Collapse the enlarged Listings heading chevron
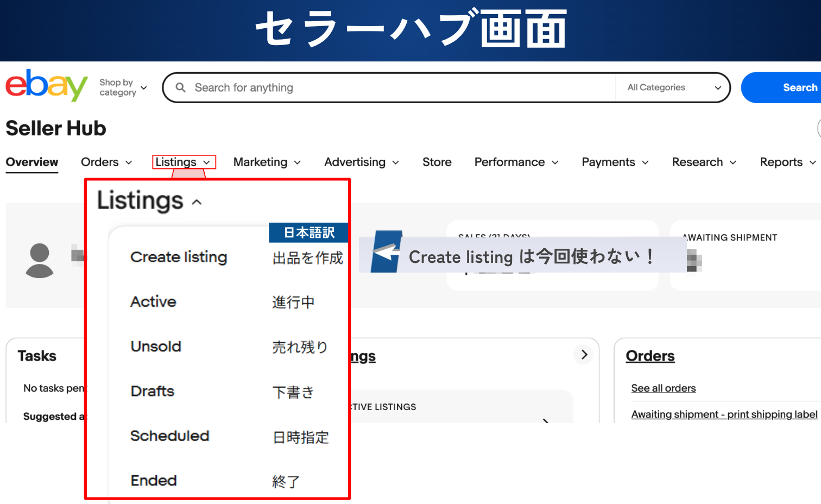The height and width of the screenshot is (504, 821). [197, 202]
